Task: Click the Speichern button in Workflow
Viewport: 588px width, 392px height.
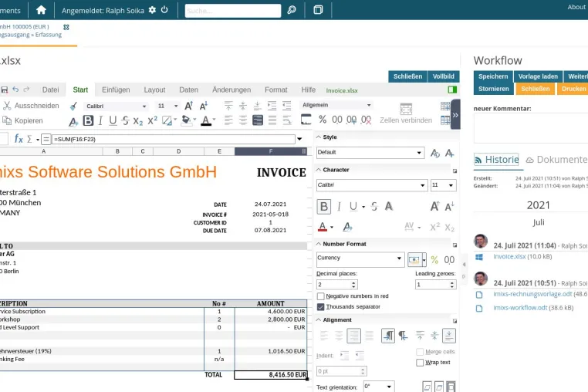Action: tap(493, 76)
